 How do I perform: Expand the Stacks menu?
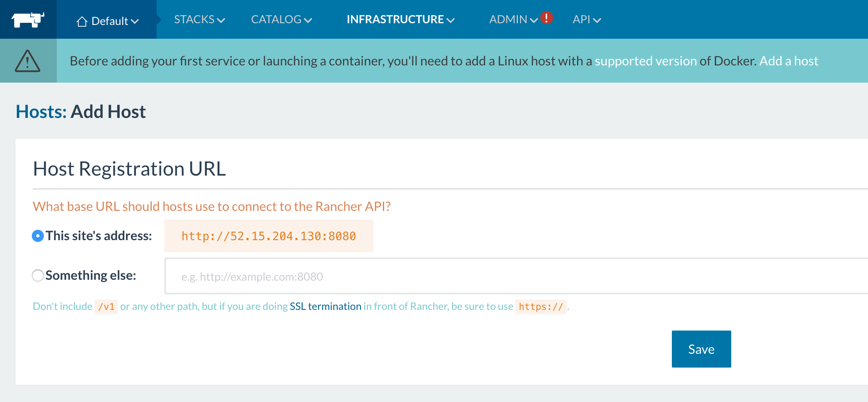(199, 19)
